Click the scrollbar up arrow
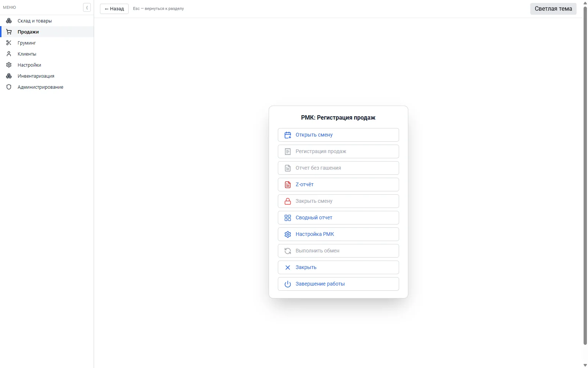 coord(585,3)
